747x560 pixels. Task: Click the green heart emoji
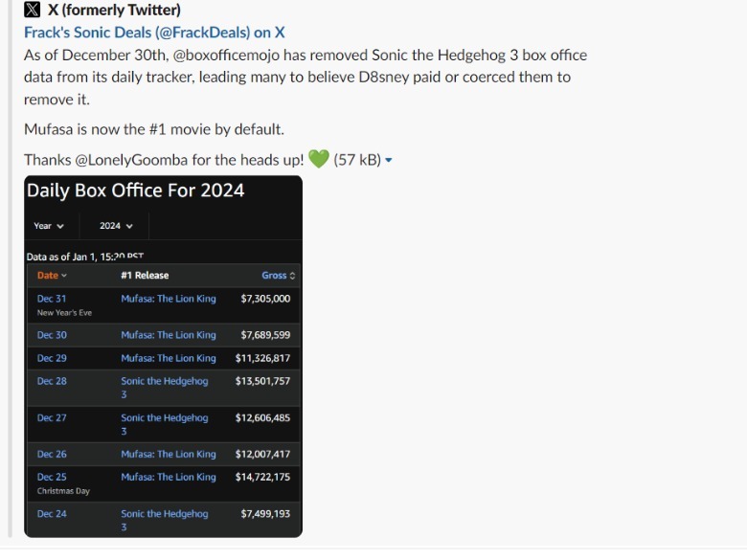pos(319,159)
